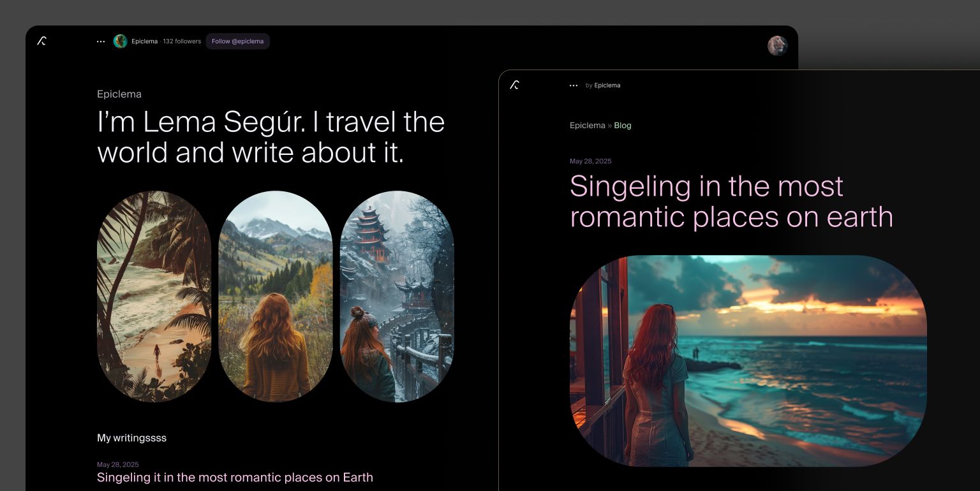This screenshot has width=980, height=491.
Task: Click the Epiclema name in the top bar
Action: [144, 41]
